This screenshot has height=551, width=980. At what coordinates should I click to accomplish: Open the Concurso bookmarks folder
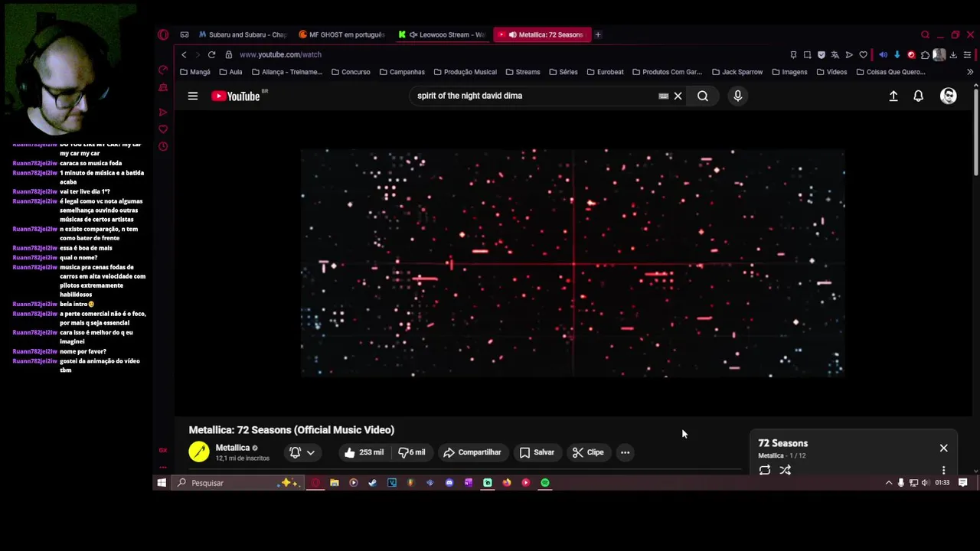pyautogui.click(x=351, y=72)
